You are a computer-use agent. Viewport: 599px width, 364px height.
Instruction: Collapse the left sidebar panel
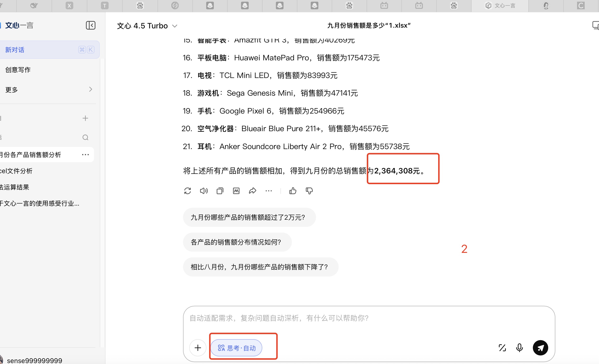click(x=90, y=25)
